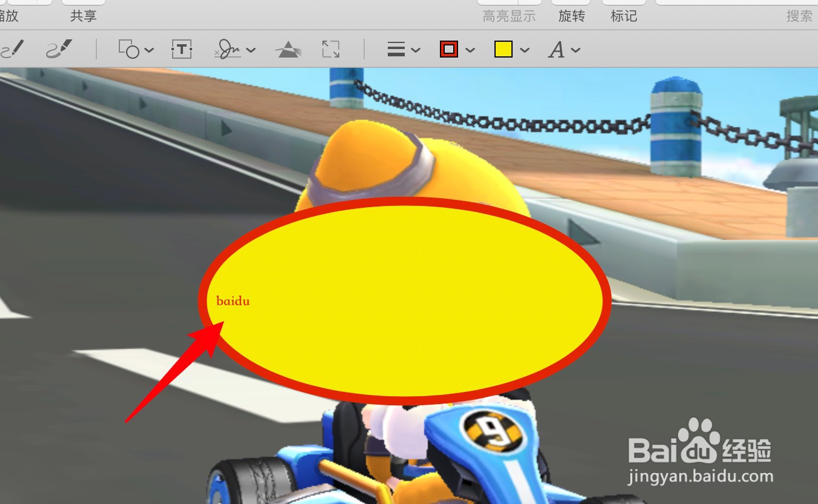
Task: Select the yellow ellipse shape on canvas
Action: pos(404,300)
